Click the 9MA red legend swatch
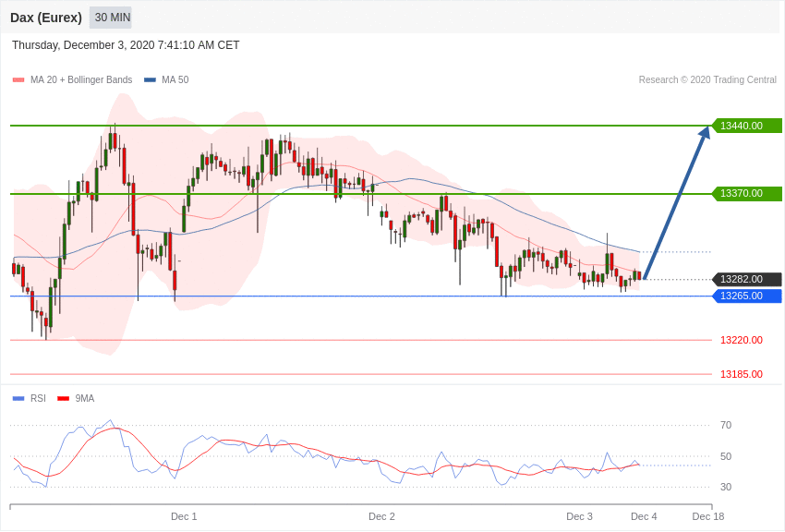 64,398
